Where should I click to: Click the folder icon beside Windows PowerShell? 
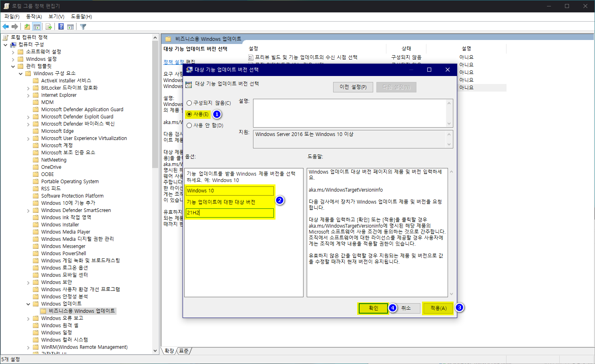36,254
